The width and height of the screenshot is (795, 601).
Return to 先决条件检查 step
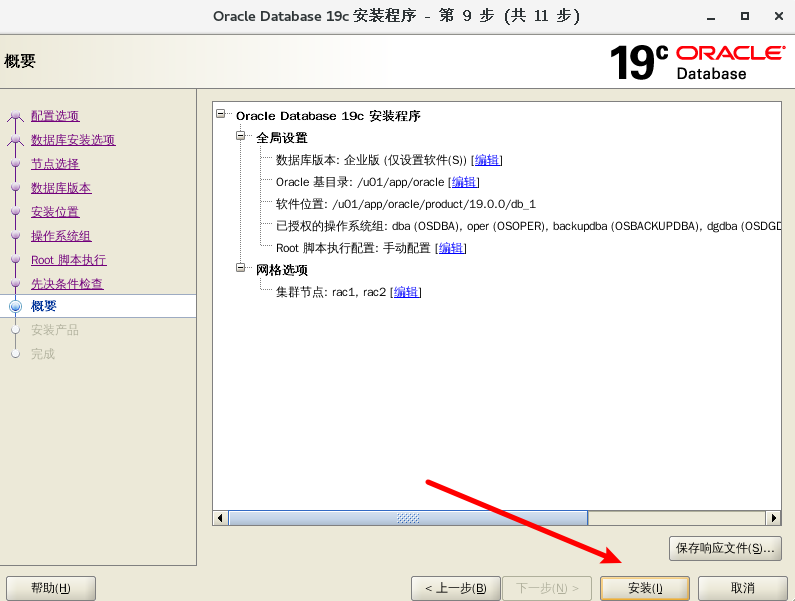click(67, 284)
